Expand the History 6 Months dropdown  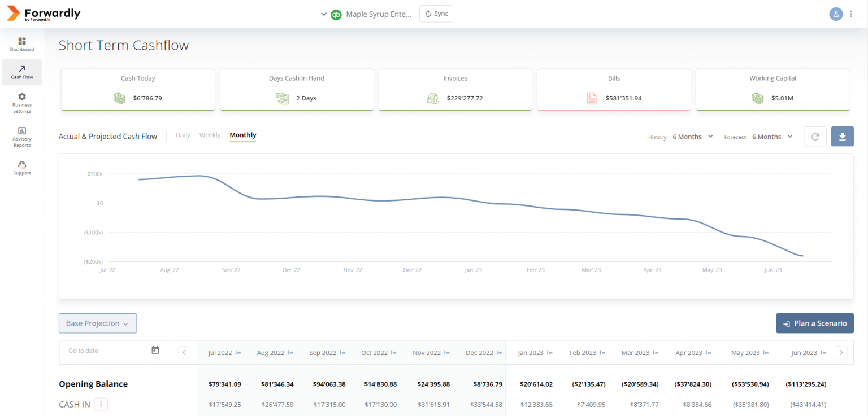693,137
